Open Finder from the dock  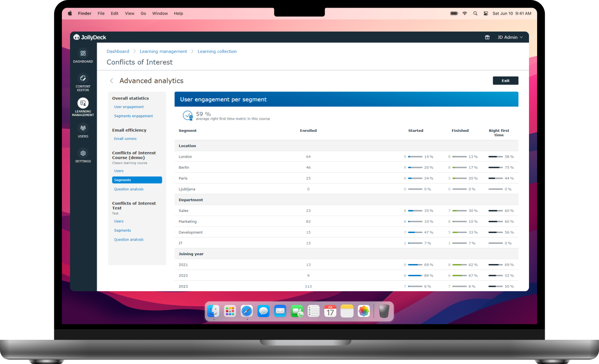(213, 311)
